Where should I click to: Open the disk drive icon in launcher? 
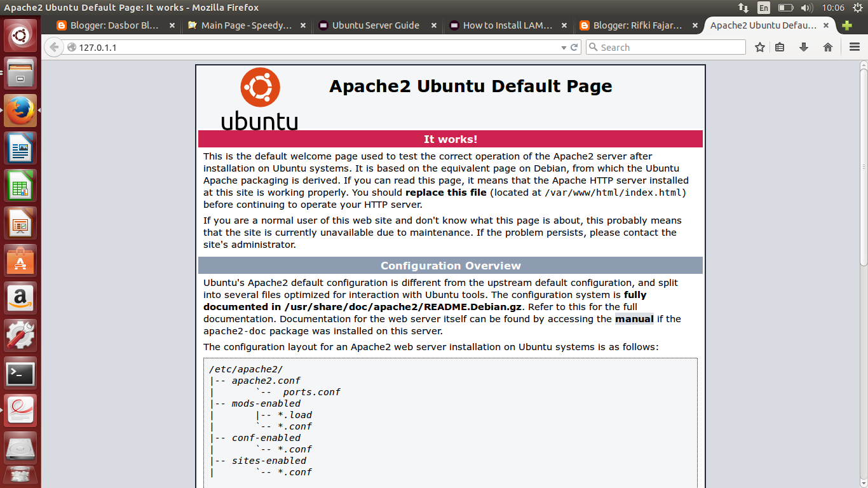[21, 448]
